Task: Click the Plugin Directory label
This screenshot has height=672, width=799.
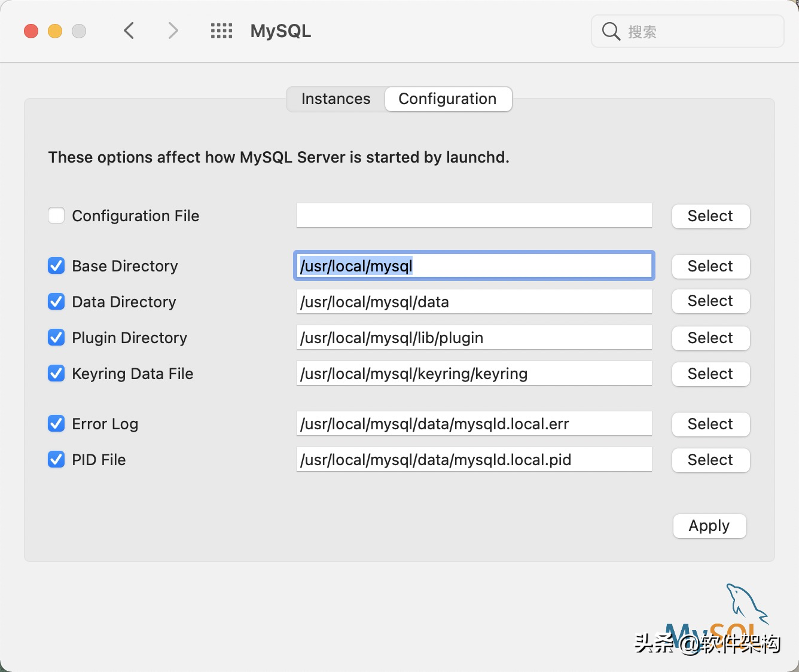Action: (130, 338)
